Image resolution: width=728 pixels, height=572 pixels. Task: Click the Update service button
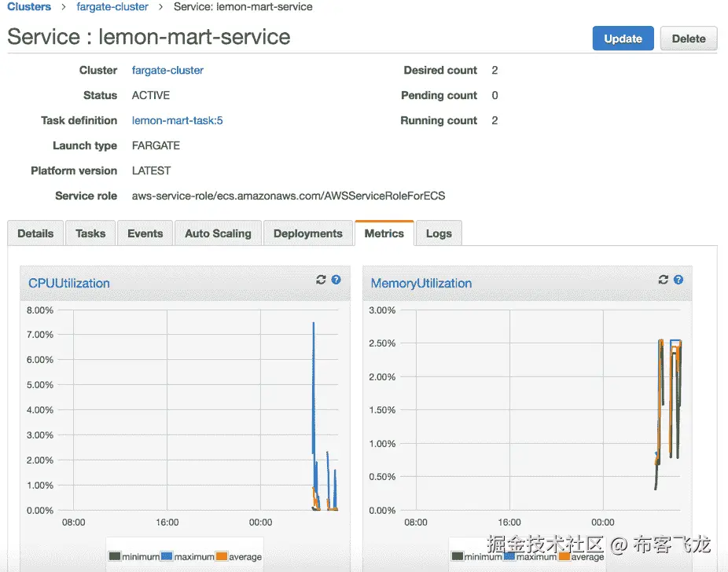tap(623, 38)
